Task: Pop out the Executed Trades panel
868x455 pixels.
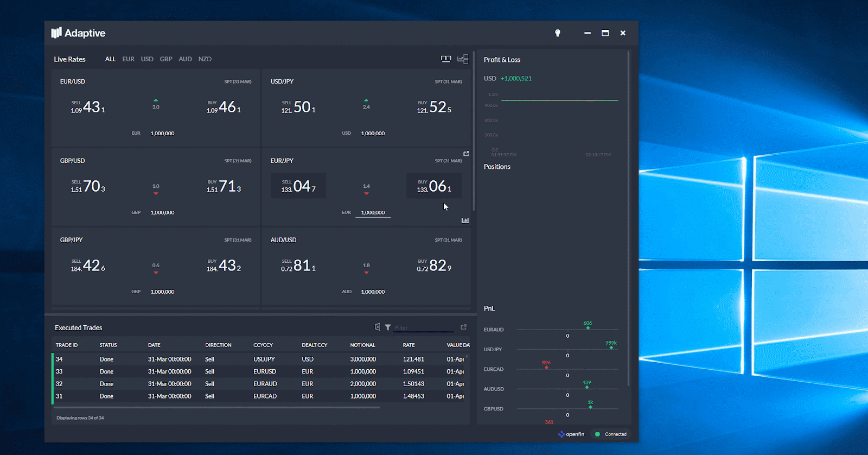Action: coord(463,327)
